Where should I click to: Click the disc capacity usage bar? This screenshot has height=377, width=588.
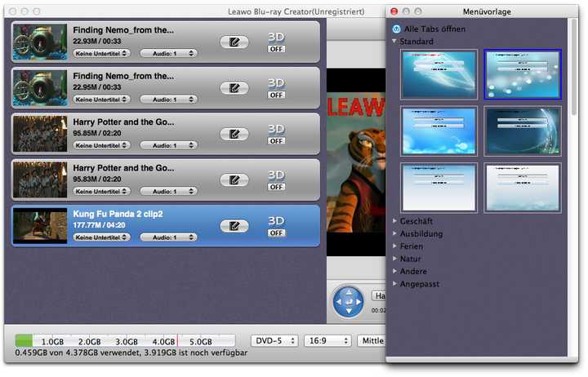pos(125,341)
